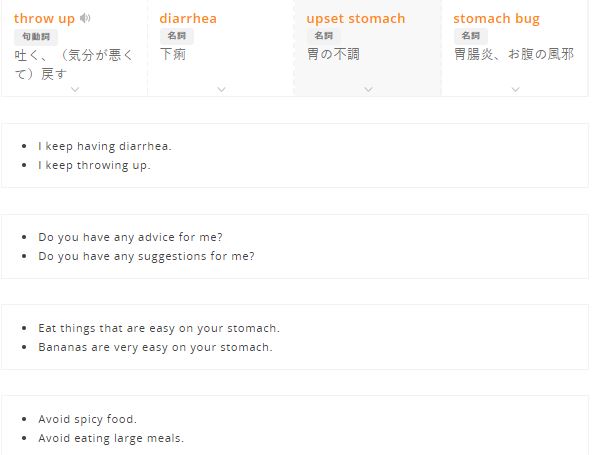Play audio for throw up
Viewport: 597px width, 455px height.
pos(85,18)
